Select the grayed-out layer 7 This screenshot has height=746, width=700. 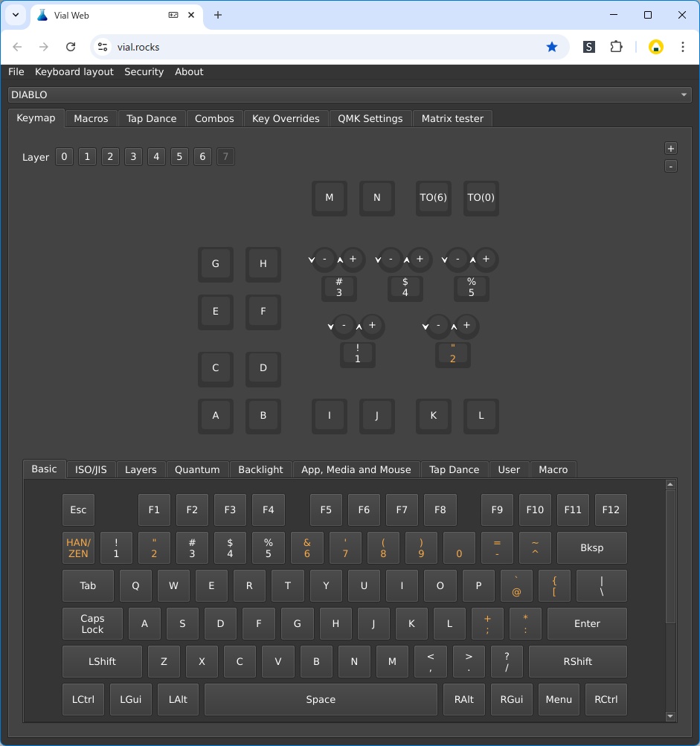(225, 156)
